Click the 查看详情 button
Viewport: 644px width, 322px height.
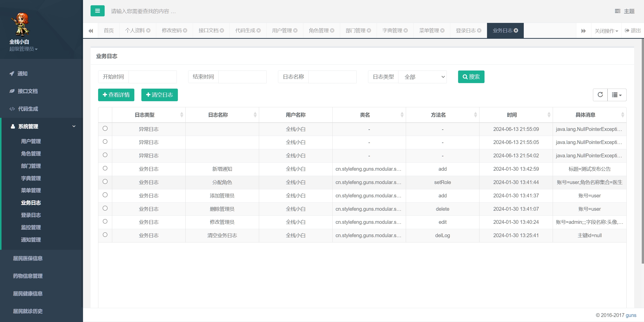coord(116,95)
